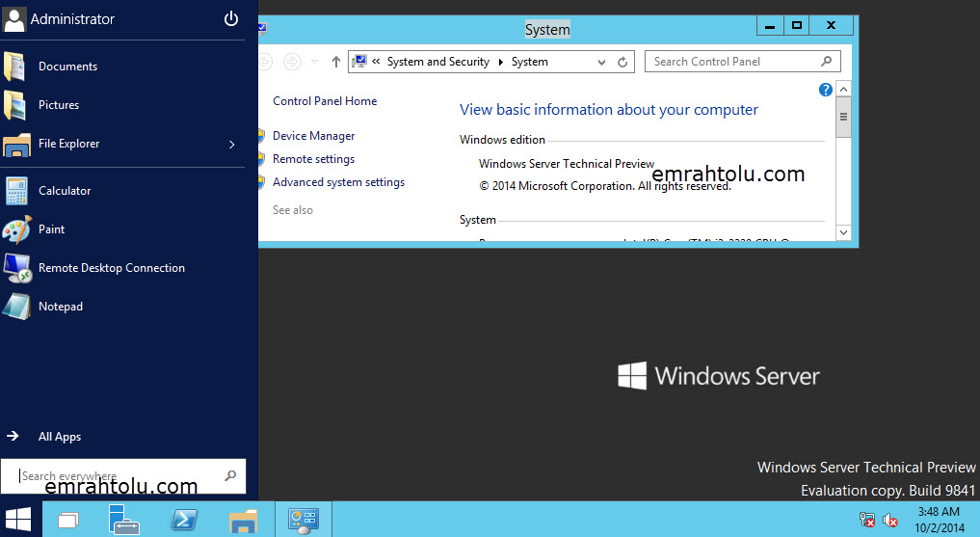The height and width of the screenshot is (537, 980).
Task: Open Remote settings link
Action: [314, 159]
